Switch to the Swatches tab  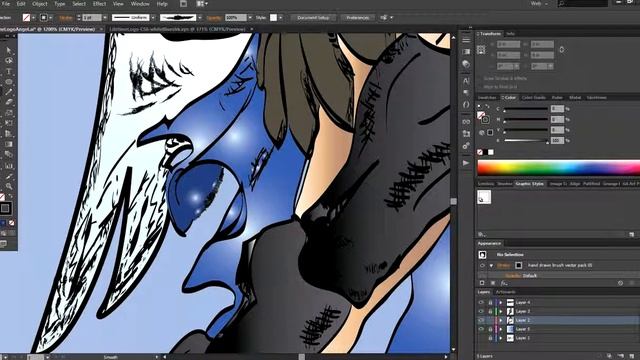(487, 98)
